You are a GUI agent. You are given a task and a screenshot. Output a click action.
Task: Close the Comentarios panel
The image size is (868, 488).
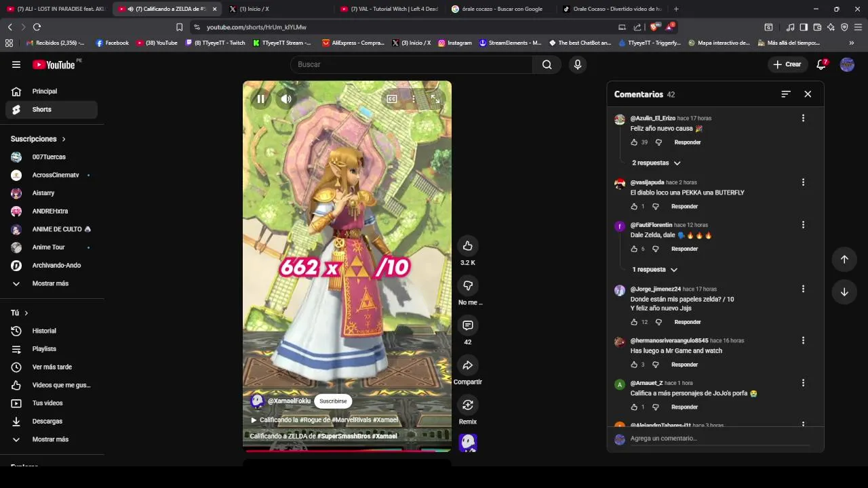point(808,94)
